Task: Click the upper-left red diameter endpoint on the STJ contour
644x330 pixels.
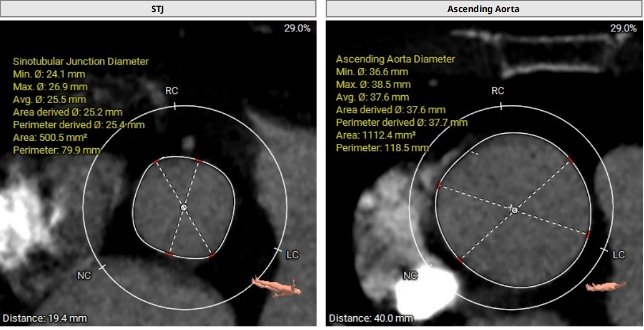Action: point(156,161)
